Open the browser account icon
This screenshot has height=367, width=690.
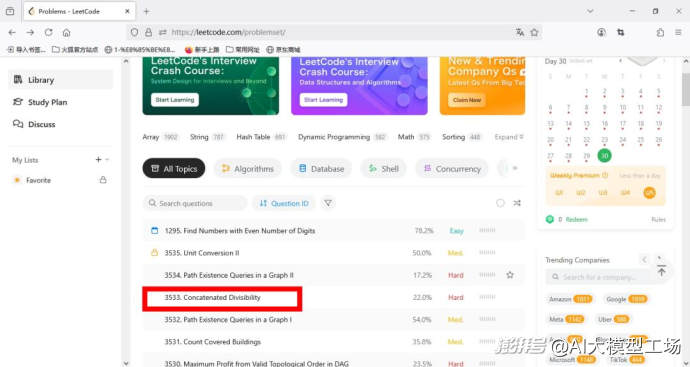pyautogui.click(x=602, y=32)
